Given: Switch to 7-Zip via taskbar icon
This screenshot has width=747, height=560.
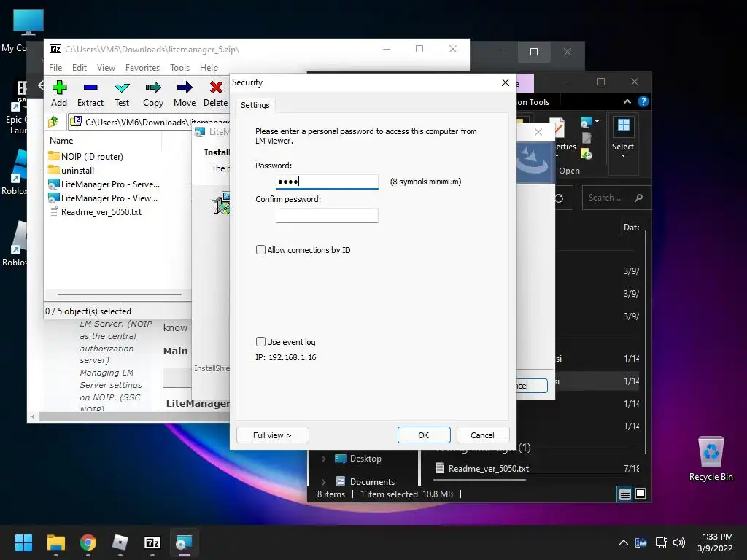Looking at the screenshot, I should point(152,542).
